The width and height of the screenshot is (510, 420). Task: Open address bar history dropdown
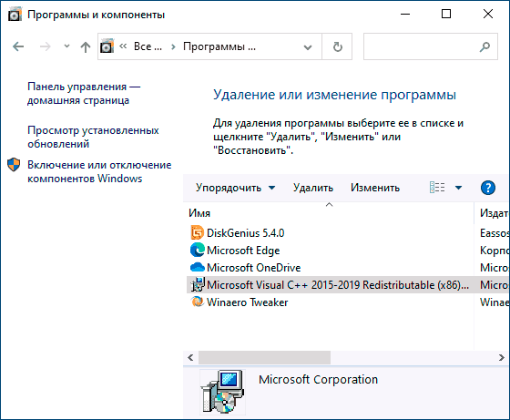[x=308, y=46]
